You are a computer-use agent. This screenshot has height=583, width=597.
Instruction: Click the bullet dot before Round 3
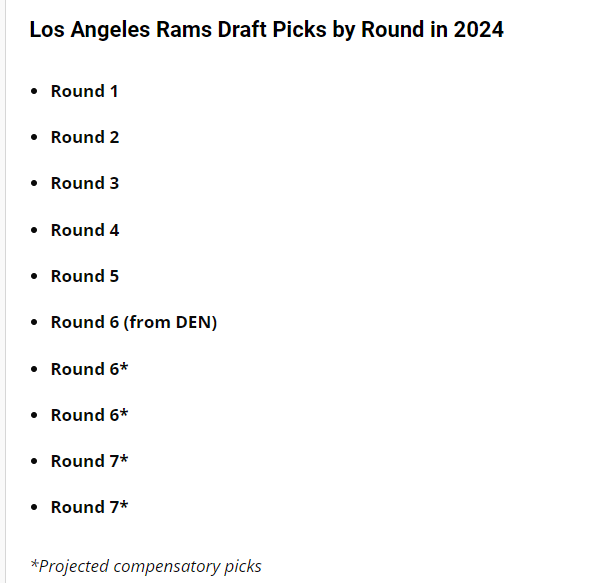click(x=34, y=184)
